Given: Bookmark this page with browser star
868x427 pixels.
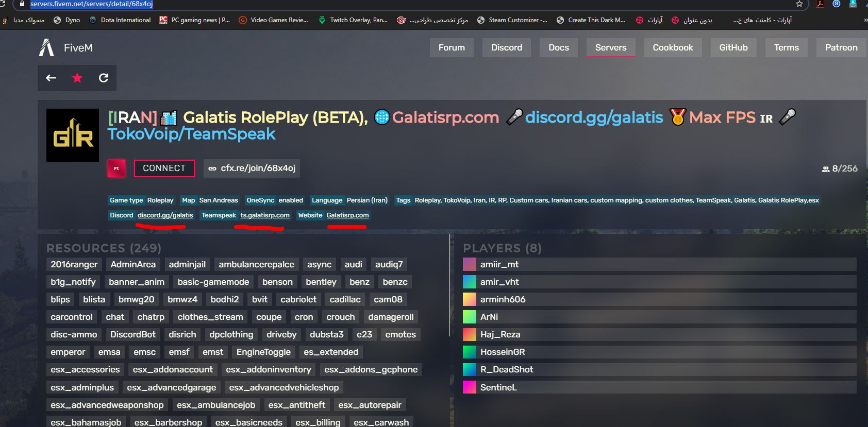Looking at the screenshot, I should click(799, 4).
